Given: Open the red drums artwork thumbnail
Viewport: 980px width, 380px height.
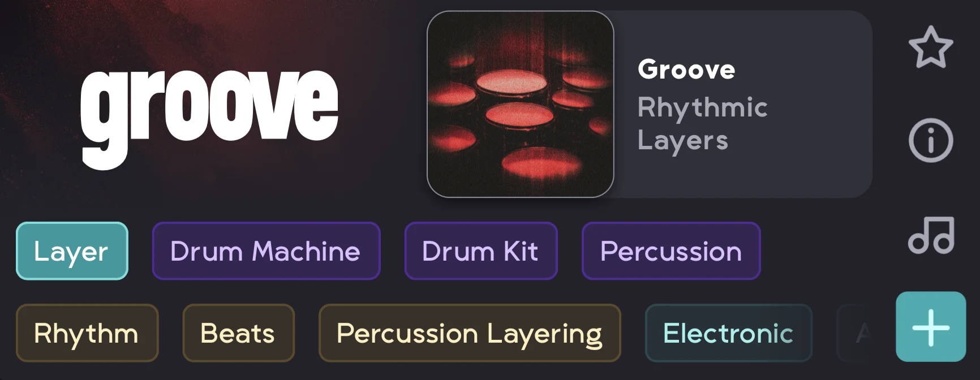Looking at the screenshot, I should [521, 105].
